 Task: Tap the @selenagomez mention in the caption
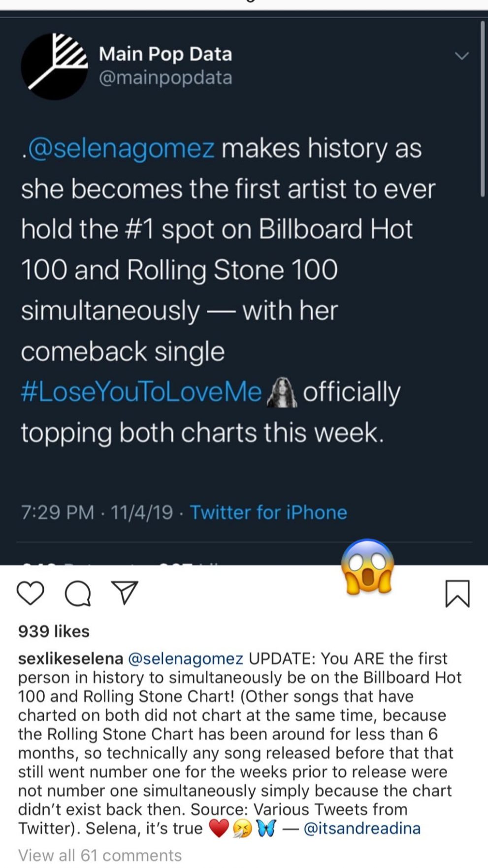coord(186,659)
